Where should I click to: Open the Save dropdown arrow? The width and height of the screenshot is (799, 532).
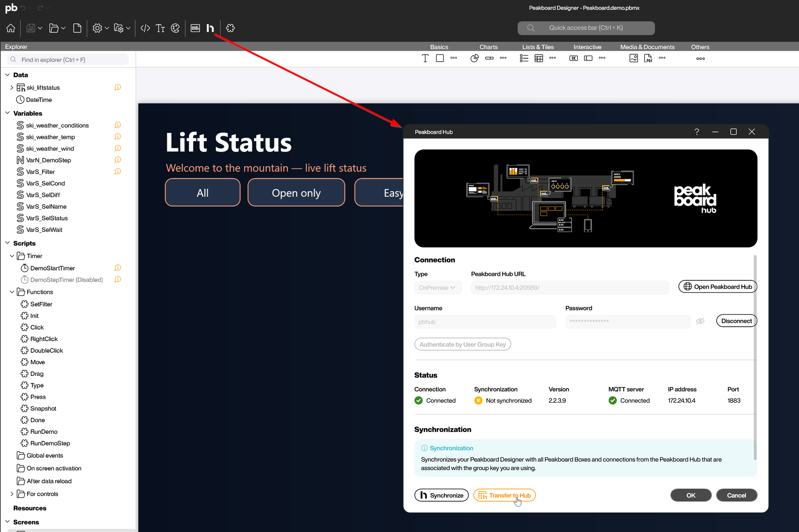coord(40,28)
